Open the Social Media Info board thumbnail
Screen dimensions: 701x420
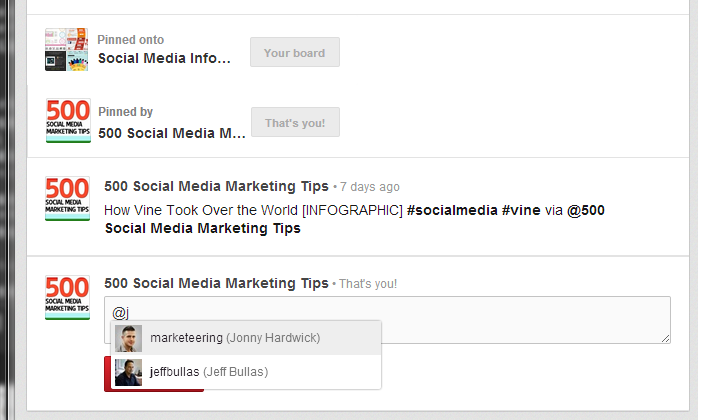pos(67,50)
